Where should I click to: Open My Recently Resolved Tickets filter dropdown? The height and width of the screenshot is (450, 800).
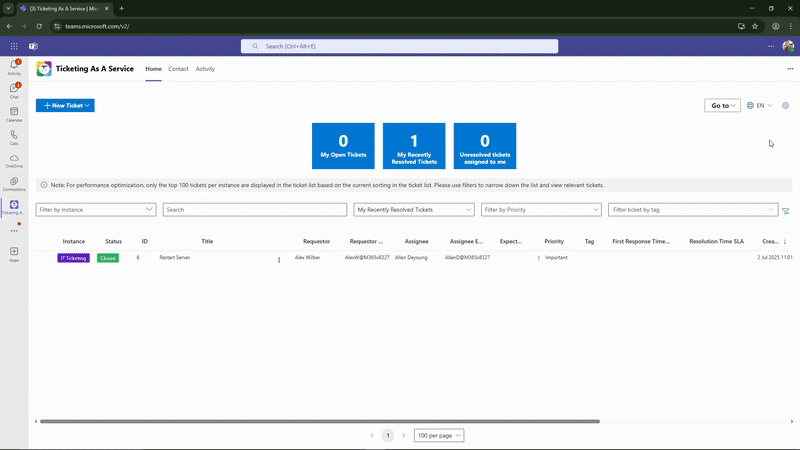coord(414,210)
